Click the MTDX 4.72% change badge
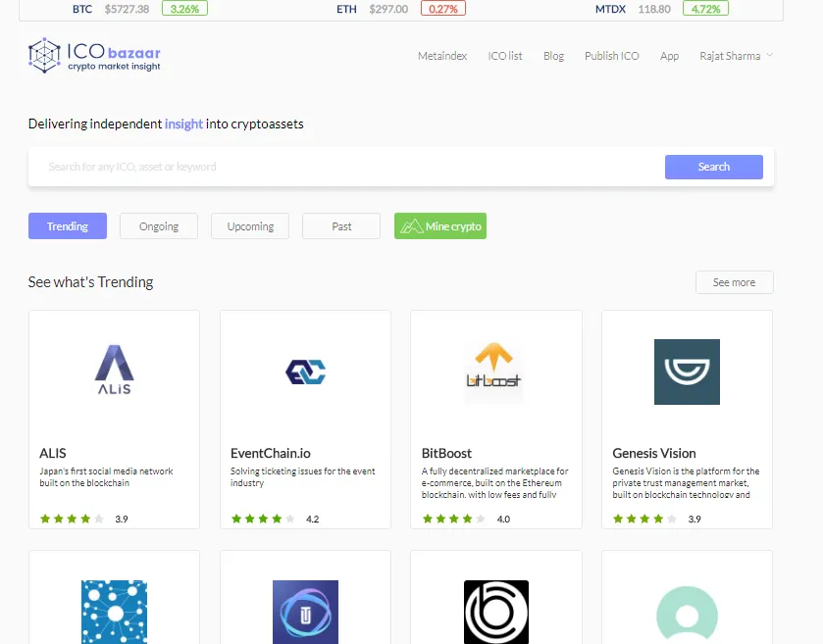 705,9
